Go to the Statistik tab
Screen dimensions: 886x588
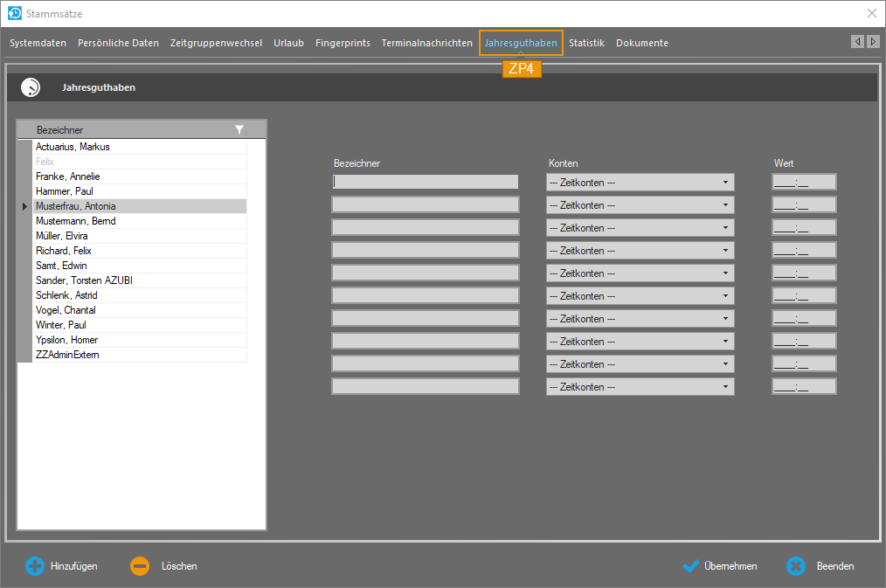[x=586, y=43]
